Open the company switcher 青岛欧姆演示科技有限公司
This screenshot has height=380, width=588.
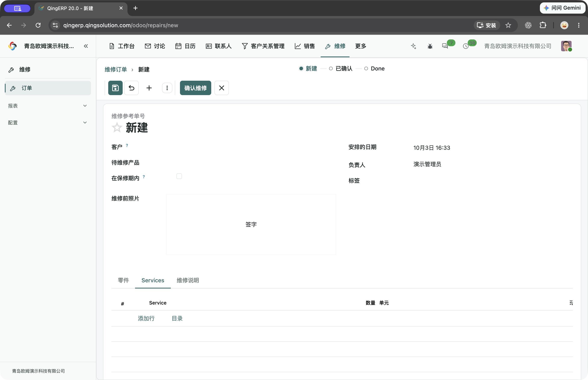click(x=518, y=46)
